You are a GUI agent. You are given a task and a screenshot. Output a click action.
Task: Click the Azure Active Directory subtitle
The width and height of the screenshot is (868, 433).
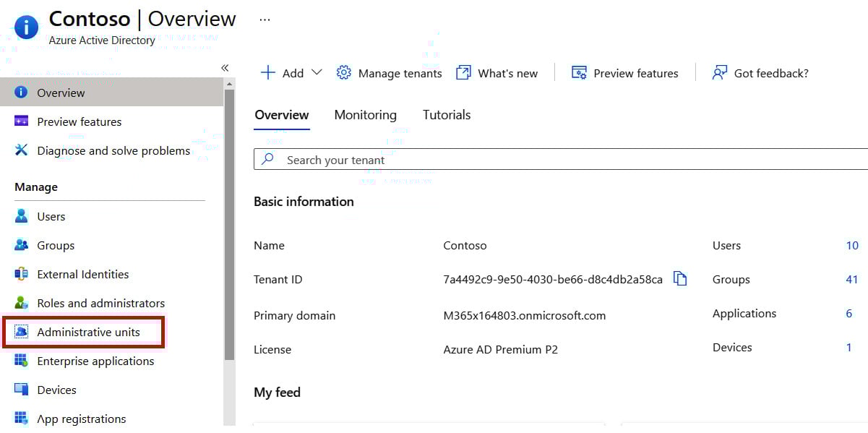click(x=102, y=40)
